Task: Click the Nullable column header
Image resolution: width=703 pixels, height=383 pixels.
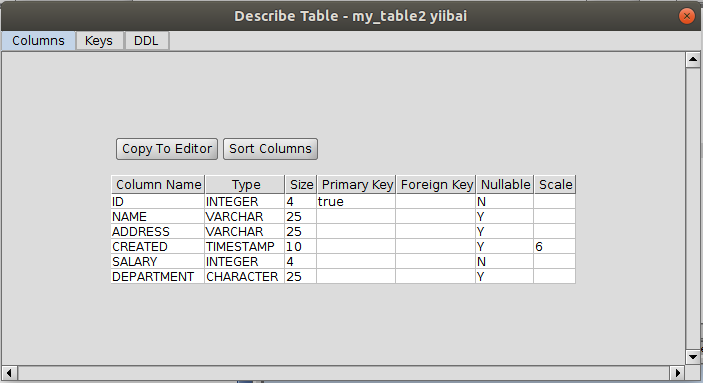Action: coord(505,185)
